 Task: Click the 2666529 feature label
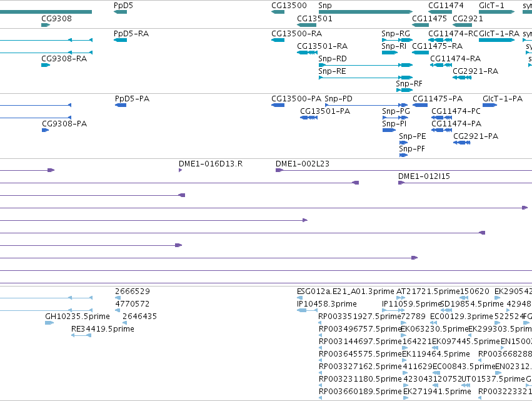pos(133,292)
